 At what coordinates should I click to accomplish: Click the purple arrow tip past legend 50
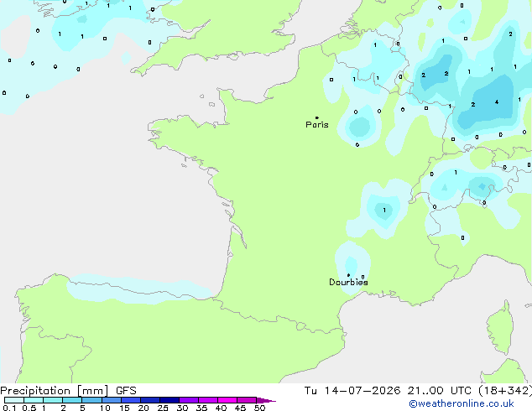tap(266, 400)
